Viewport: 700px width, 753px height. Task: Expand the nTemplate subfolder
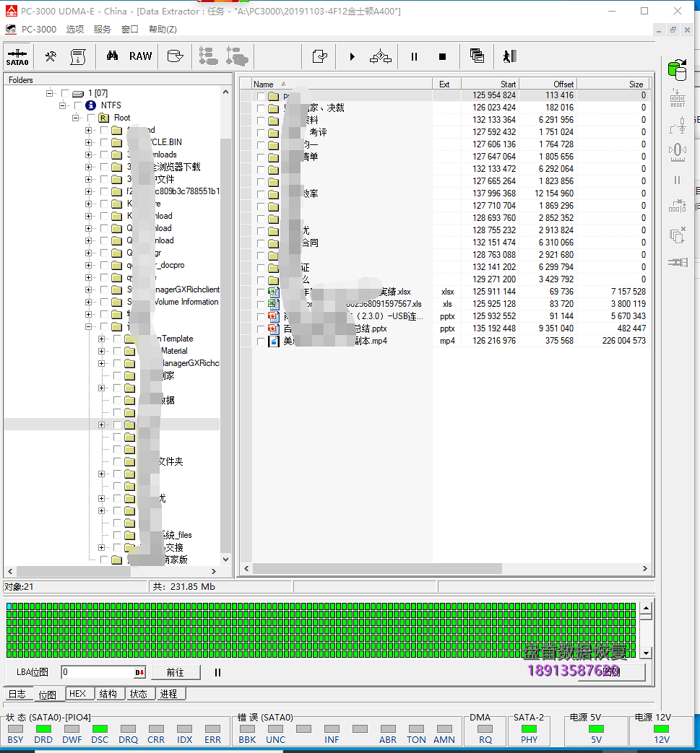click(x=101, y=339)
